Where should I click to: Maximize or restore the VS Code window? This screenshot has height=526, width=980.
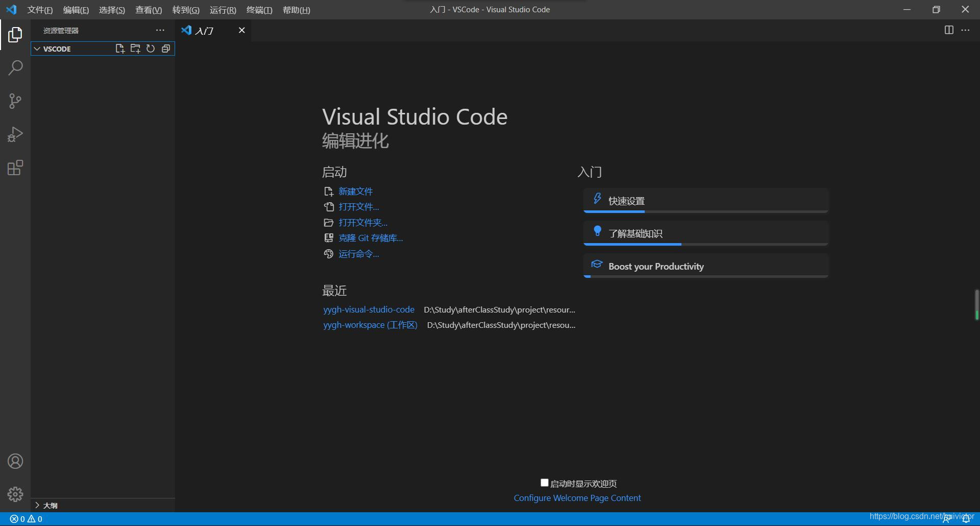pyautogui.click(x=936, y=10)
